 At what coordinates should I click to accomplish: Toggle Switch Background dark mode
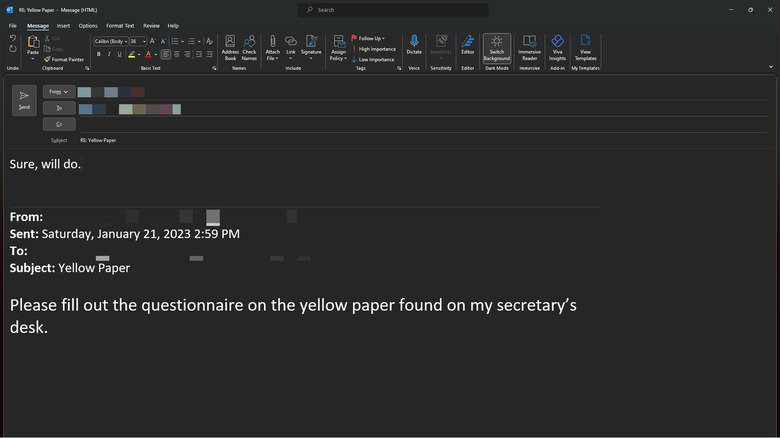pos(496,48)
